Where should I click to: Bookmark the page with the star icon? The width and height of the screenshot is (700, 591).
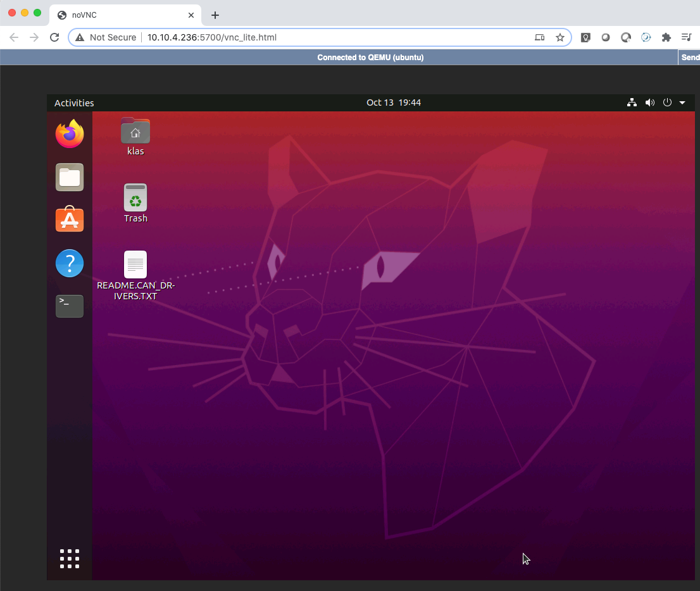[560, 37]
